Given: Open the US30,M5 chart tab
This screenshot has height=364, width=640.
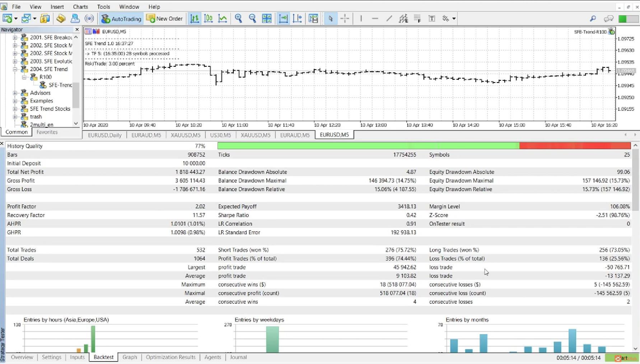Looking at the screenshot, I should tap(220, 135).
